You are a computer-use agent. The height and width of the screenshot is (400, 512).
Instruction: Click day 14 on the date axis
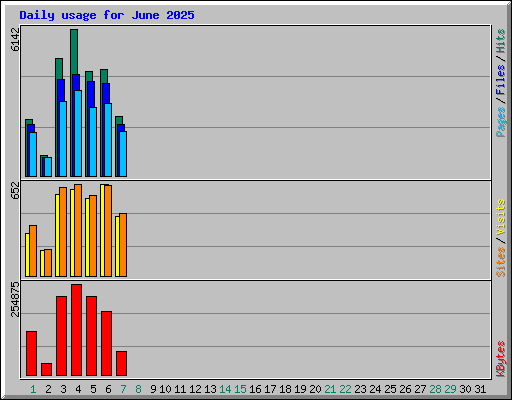point(225,389)
